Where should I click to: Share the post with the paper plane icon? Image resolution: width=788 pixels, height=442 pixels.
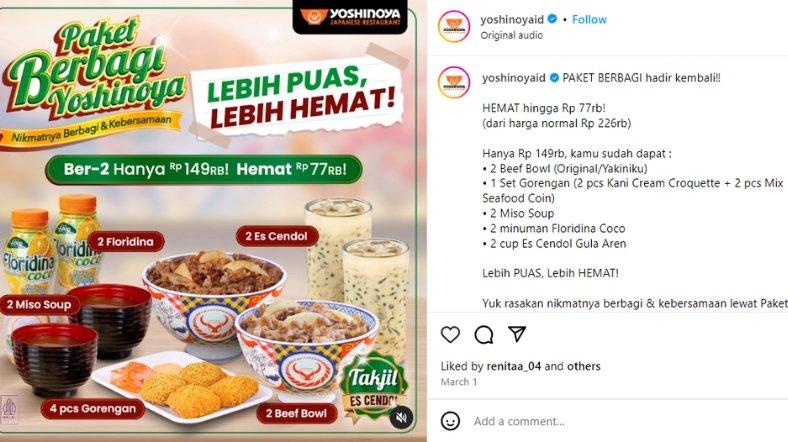(x=517, y=334)
